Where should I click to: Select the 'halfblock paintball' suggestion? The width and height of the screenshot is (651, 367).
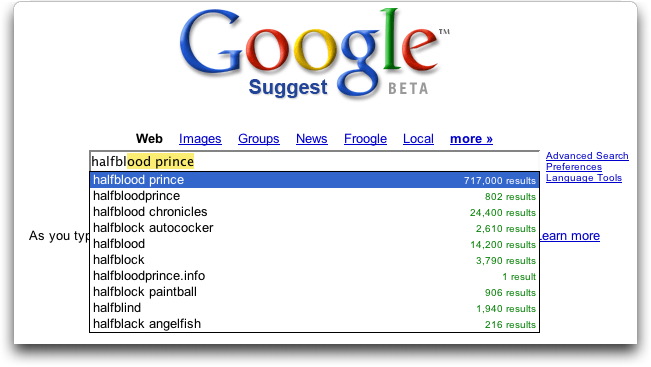click(x=314, y=292)
